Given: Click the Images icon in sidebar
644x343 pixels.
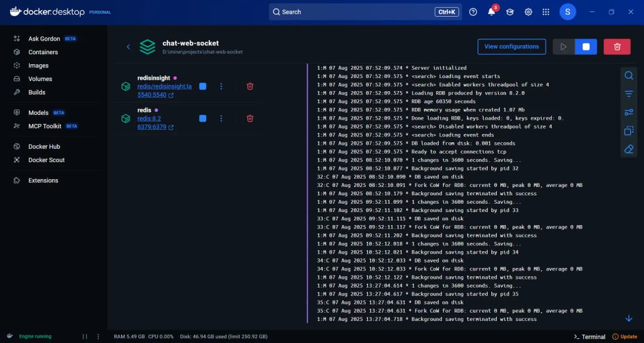Looking at the screenshot, I should tap(17, 66).
